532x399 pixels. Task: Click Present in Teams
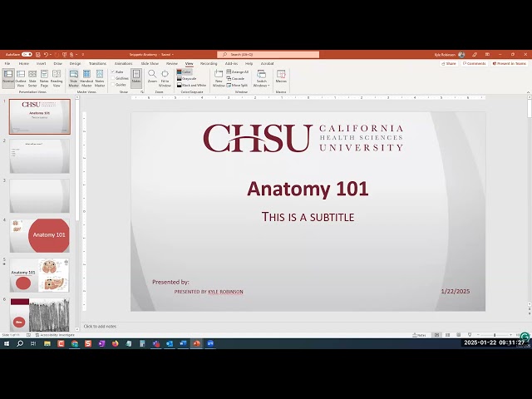click(x=509, y=63)
